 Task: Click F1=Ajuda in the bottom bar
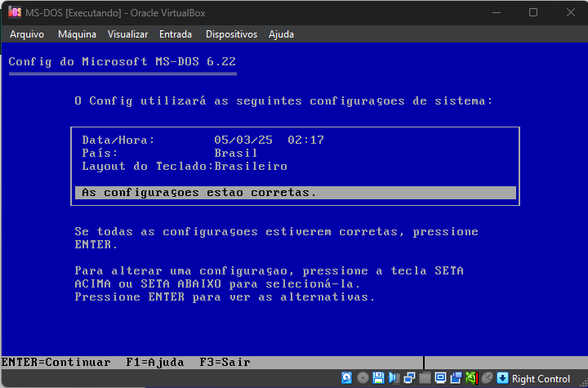tap(155, 363)
